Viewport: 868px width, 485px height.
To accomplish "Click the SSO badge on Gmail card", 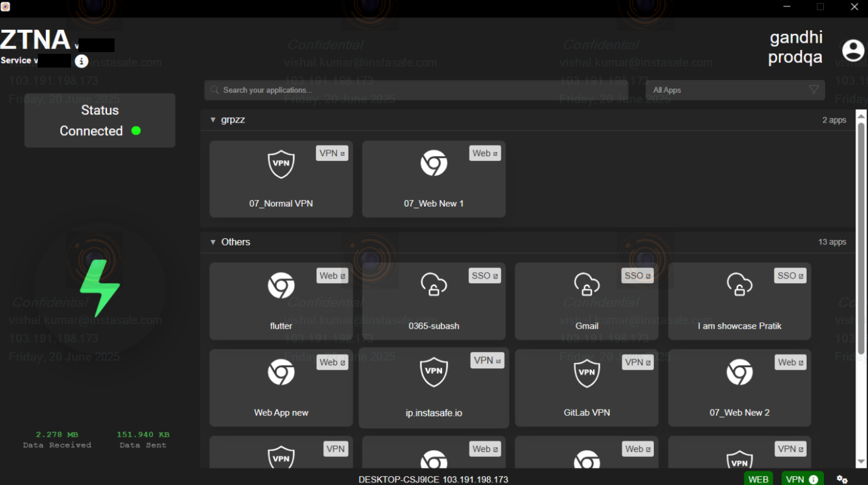I will click(x=638, y=275).
